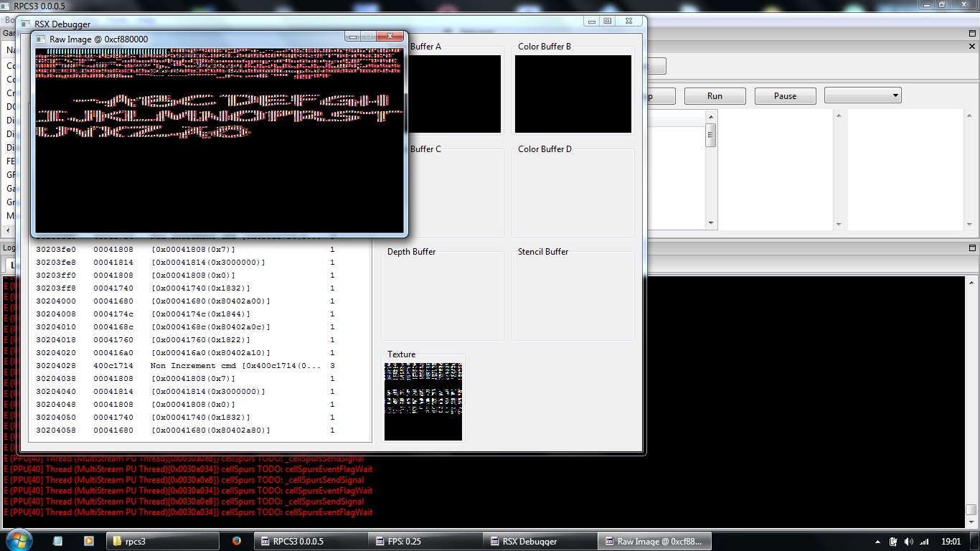Click the Windows Start orb
Viewport: 980px width, 551px height.
click(17, 540)
